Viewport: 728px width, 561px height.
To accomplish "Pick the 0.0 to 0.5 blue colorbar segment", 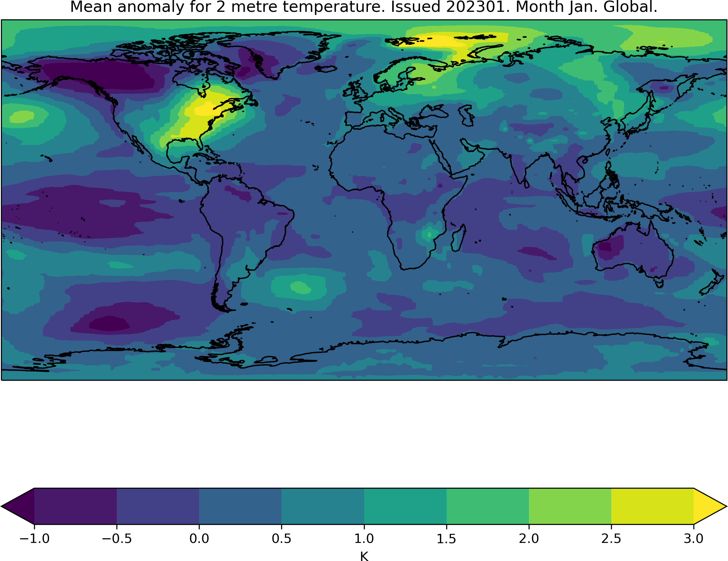I will pyautogui.click(x=240, y=506).
